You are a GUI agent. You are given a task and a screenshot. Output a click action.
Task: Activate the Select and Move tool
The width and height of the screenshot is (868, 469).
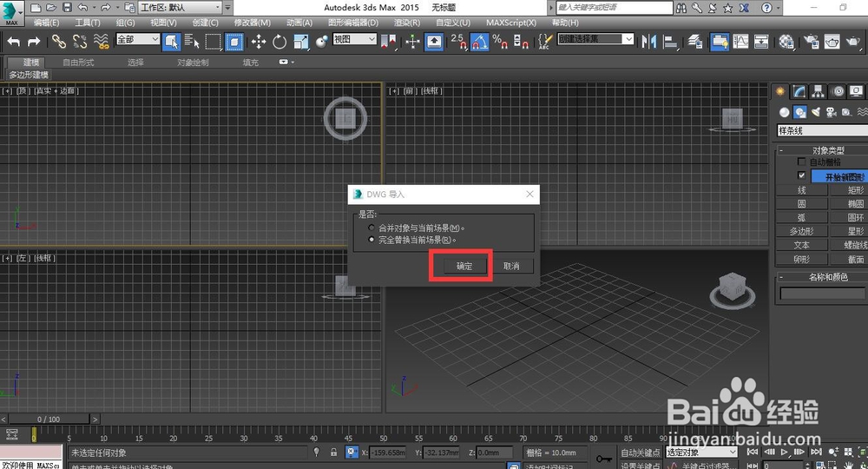(x=258, y=42)
